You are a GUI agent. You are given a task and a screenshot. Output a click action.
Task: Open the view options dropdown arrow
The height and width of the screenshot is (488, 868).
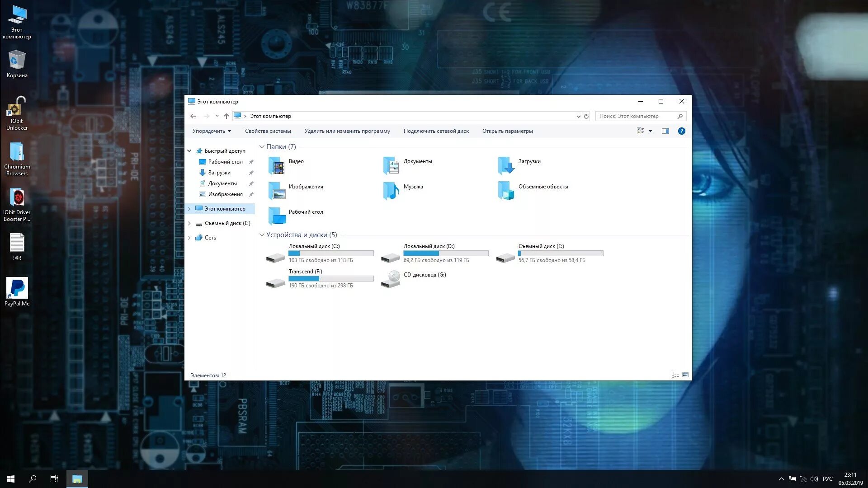tap(650, 131)
